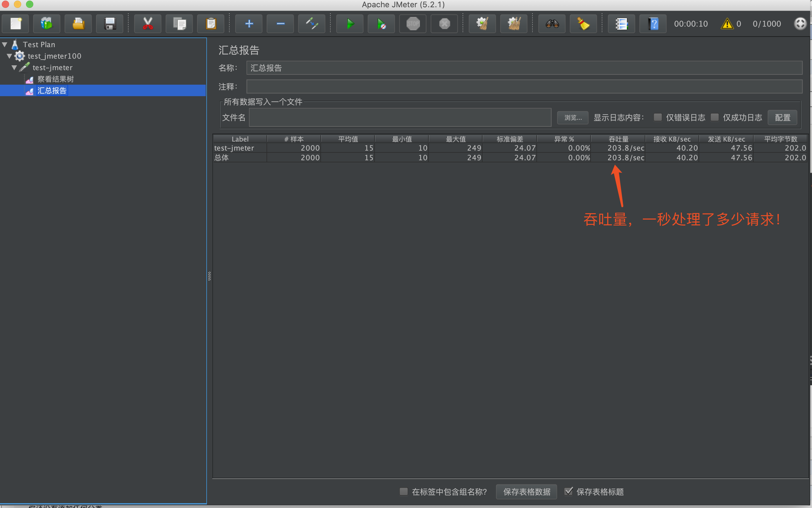Save the test plan via floppy icon
This screenshot has width=812, height=508.
point(110,24)
